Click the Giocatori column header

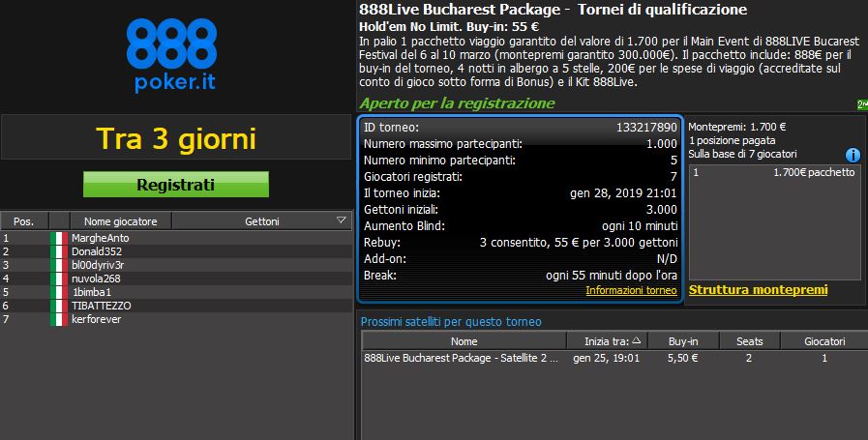point(824,341)
